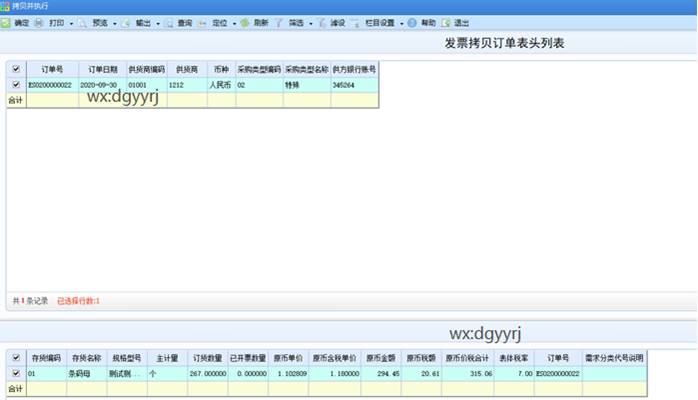Expand the 打印 (Print) dropdown arrow

(70, 22)
